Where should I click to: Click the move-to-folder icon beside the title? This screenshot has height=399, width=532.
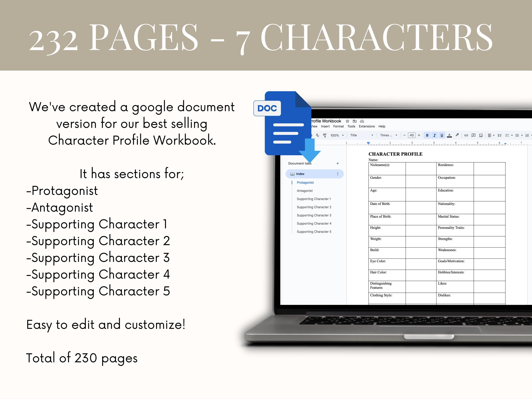point(354,121)
